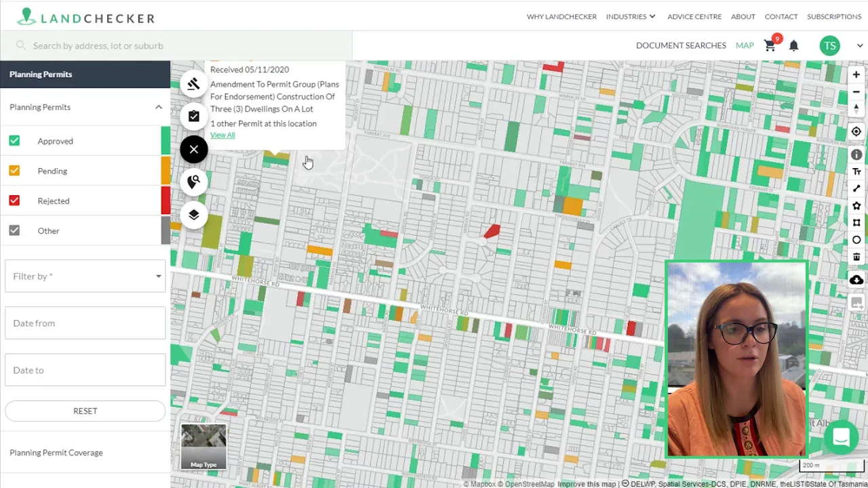Click the add image icon
The height and width of the screenshot is (488, 868).
[x=856, y=303]
